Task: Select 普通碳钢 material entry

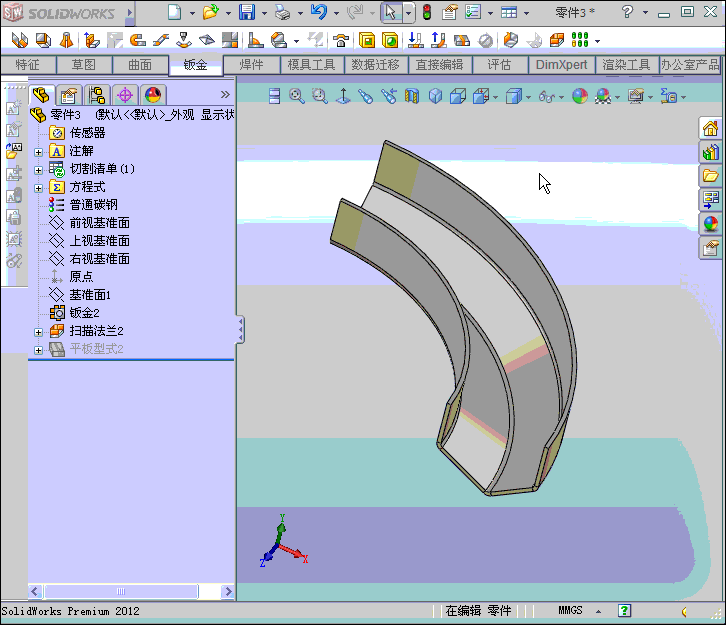Action: click(x=94, y=205)
